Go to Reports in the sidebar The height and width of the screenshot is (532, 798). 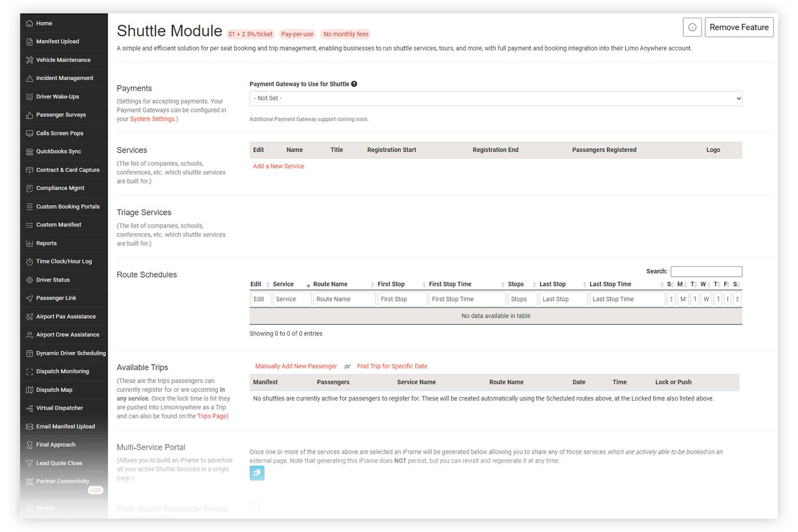pos(46,243)
